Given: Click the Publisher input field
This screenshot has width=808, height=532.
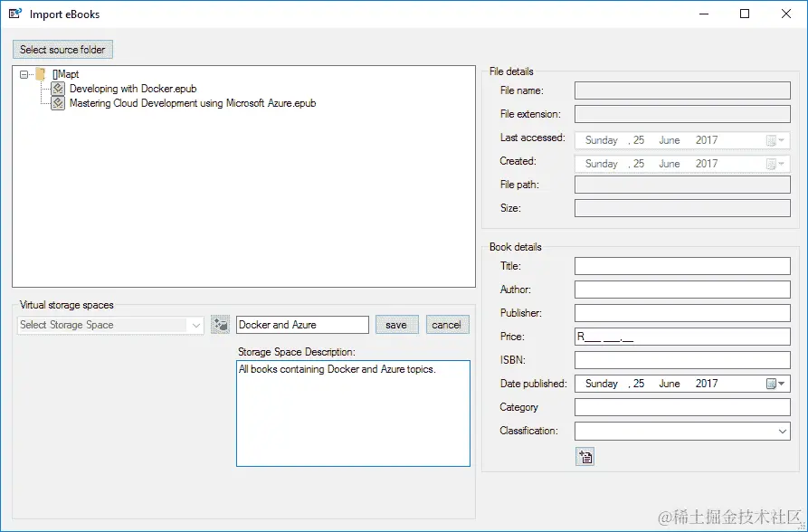Looking at the screenshot, I should click(x=682, y=313).
